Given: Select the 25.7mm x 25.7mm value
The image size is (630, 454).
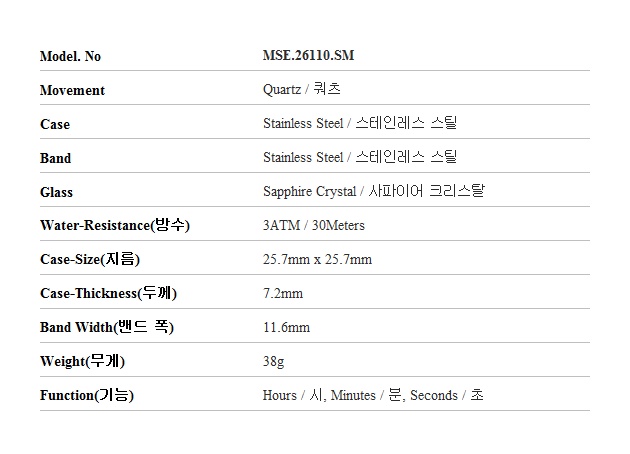Looking at the screenshot, I should pyautogui.click(x=317, y=260).
